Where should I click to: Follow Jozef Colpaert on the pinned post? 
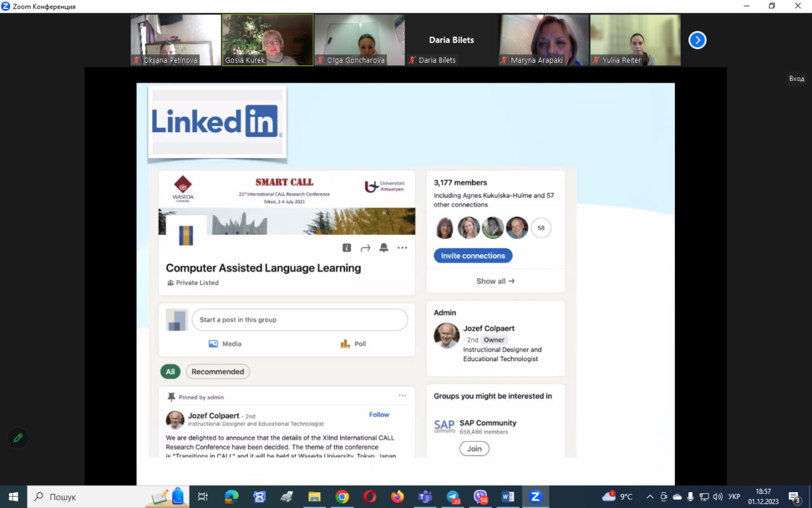tap(379, 415)
